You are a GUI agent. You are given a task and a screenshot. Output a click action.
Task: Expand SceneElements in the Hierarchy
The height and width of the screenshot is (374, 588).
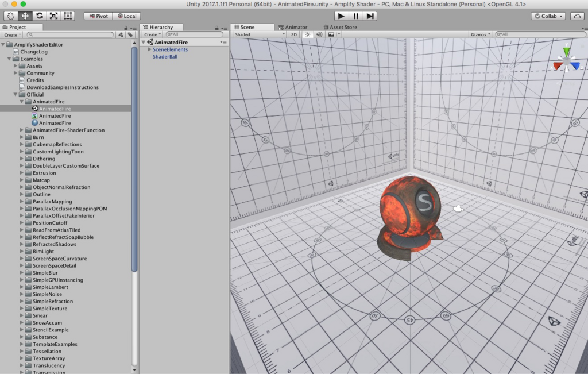coord(149,49)
